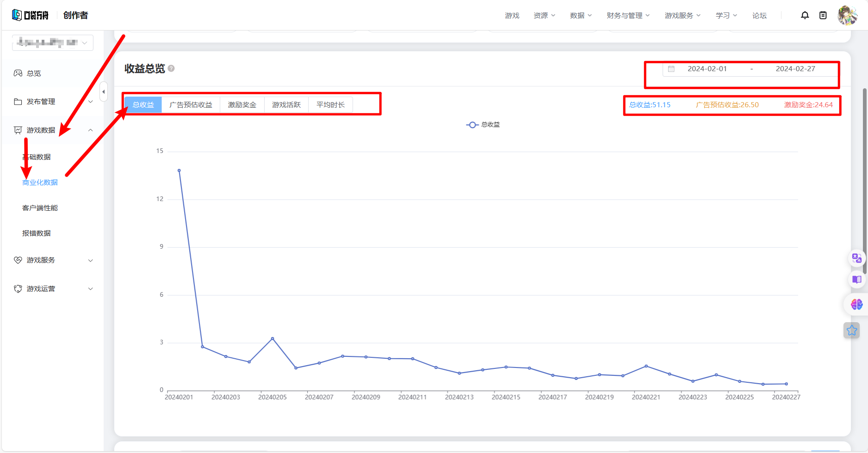Viewport: 868px width, 453px height.
Task: Open 基础数据 in the sidebar
Action: [37, 157]
